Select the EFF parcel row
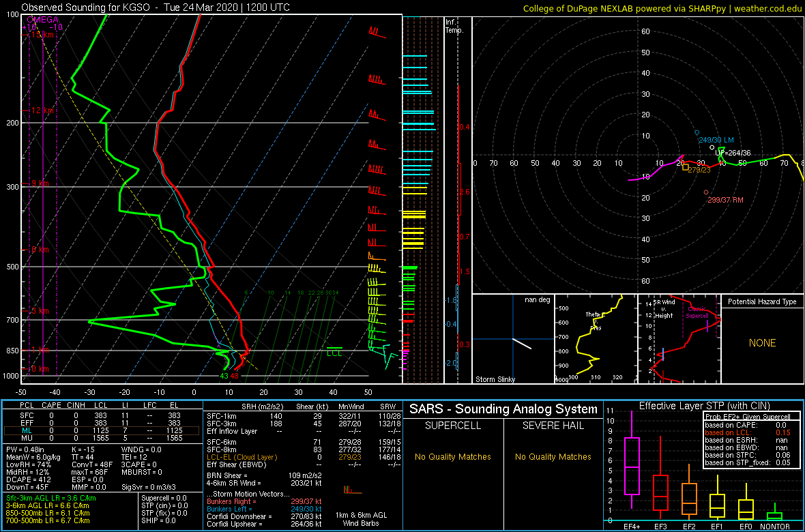The width and height of the screenshot is (805, 532). [x=102, y=423]
